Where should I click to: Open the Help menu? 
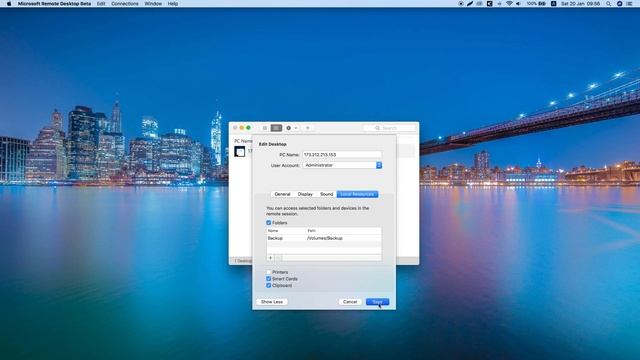tap(173, 4)
